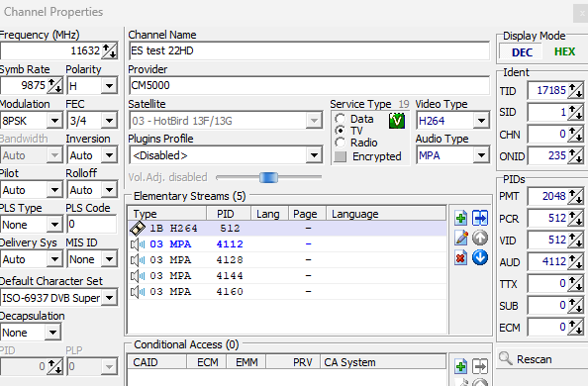Click speaker icon of MPA stream 4144
Viewport: 588px width, 386px height.
point(138,276)
